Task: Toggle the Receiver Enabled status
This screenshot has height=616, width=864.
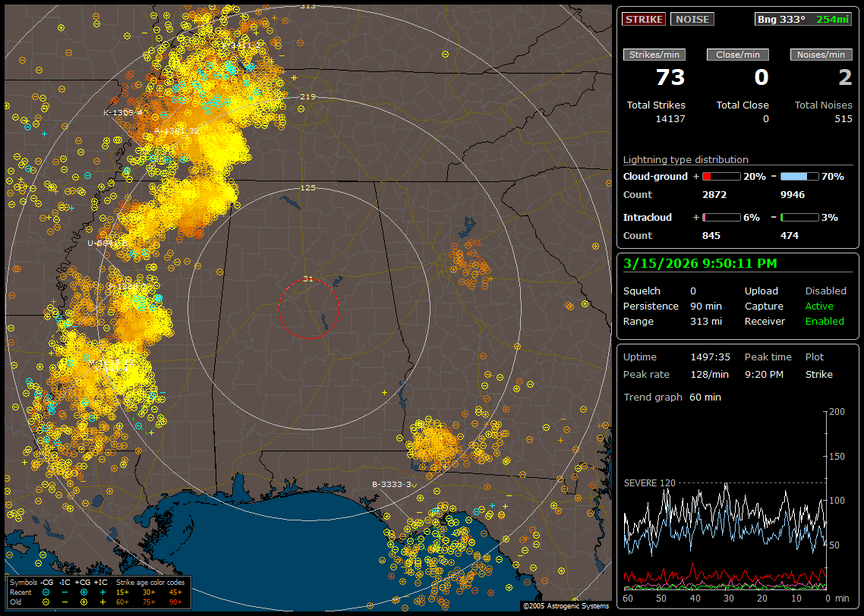Action: (x=824, y=321)
